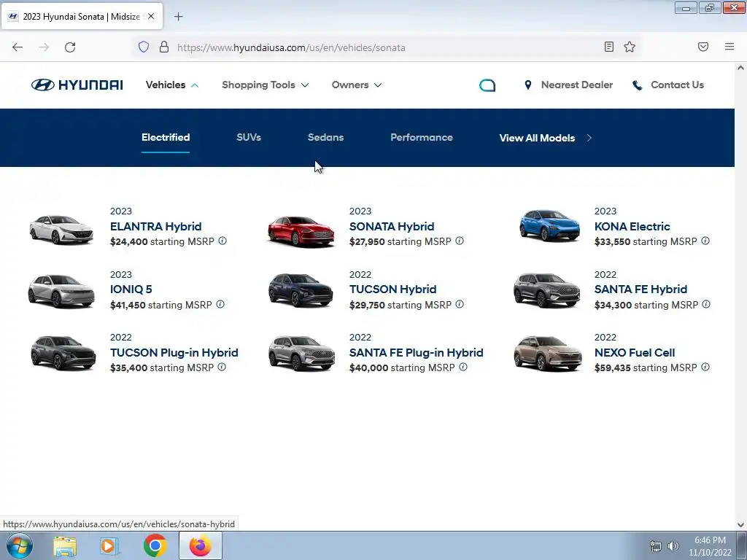This screenshot has height=560, width=747.
Task: Click the NEXO Fuel Cell car image
Action: pos(547,354)
